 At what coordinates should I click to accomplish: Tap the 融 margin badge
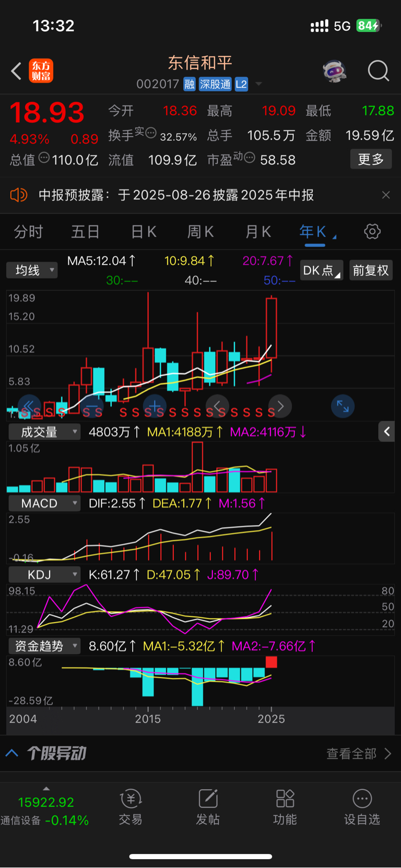190,85
